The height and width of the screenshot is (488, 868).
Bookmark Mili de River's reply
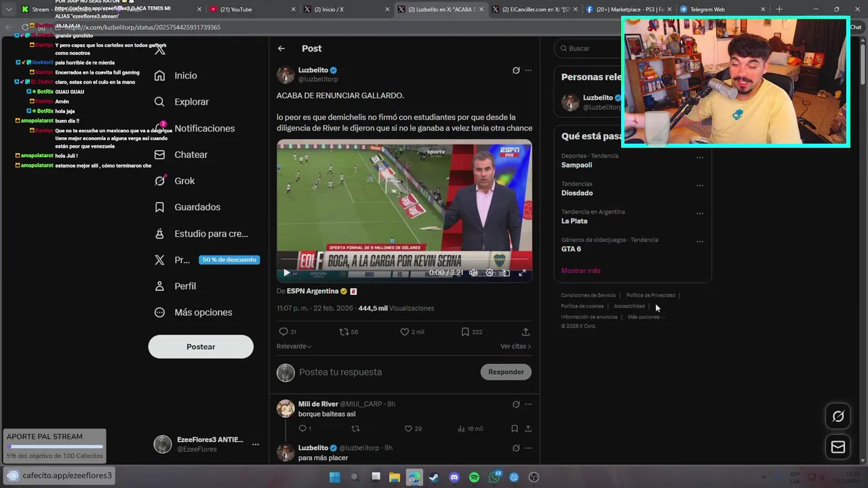pos(515,429)
